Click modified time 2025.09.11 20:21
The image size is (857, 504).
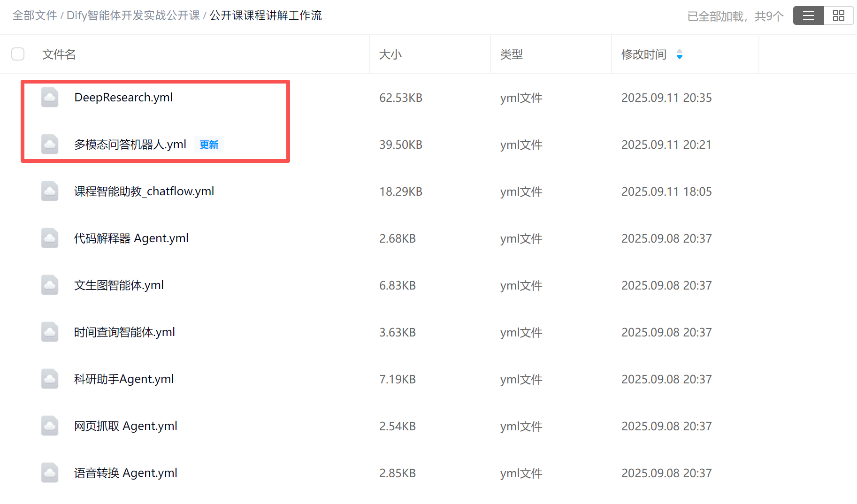tap(666, 145)
